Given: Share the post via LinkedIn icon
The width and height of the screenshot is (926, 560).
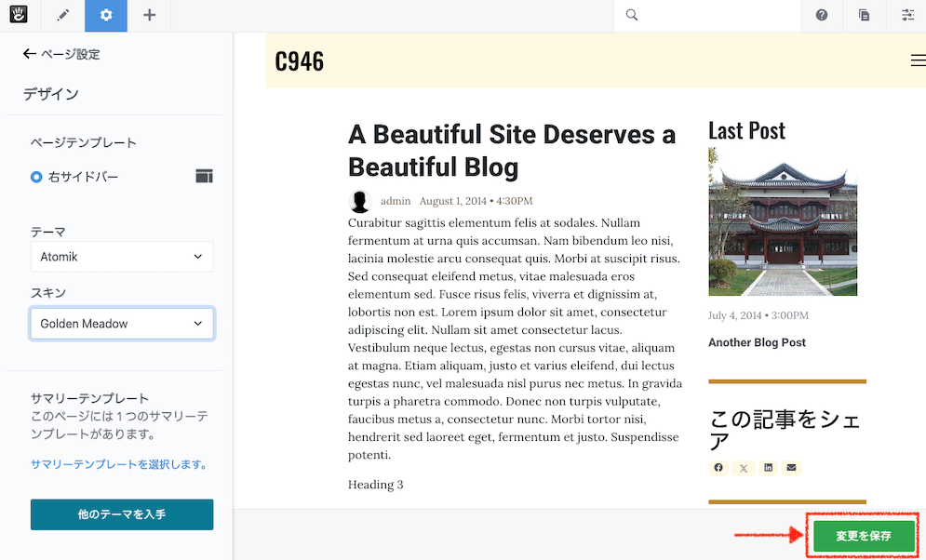Looking at the screenshot, I should tap(768, 468).
